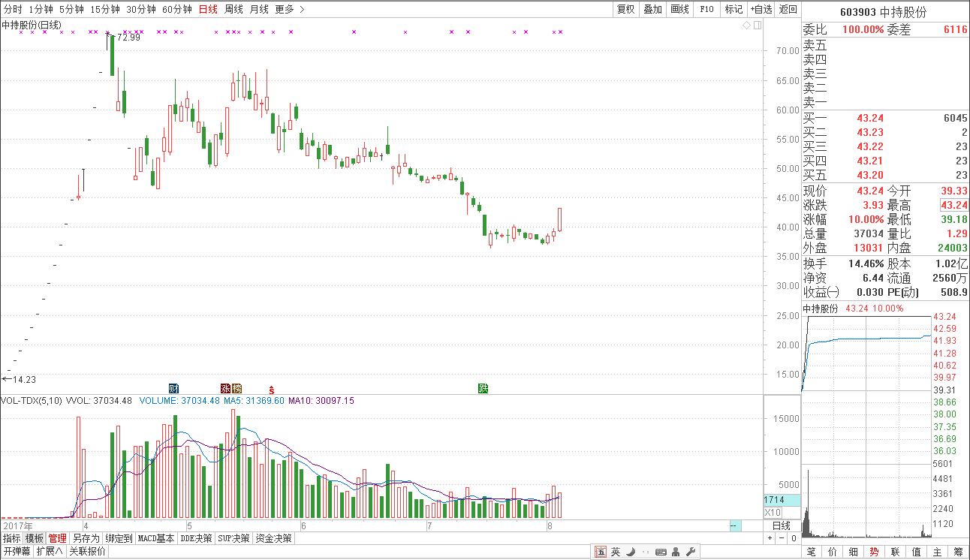Click the 绑定到 button

coord(119,538)
